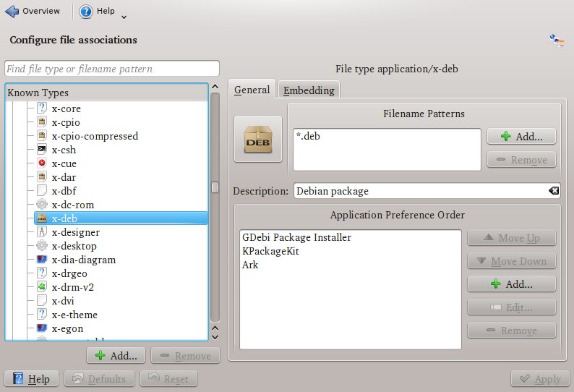This screenshot has height=392, width=574.
Task: Click the x-egon icon
Action: 42,328
